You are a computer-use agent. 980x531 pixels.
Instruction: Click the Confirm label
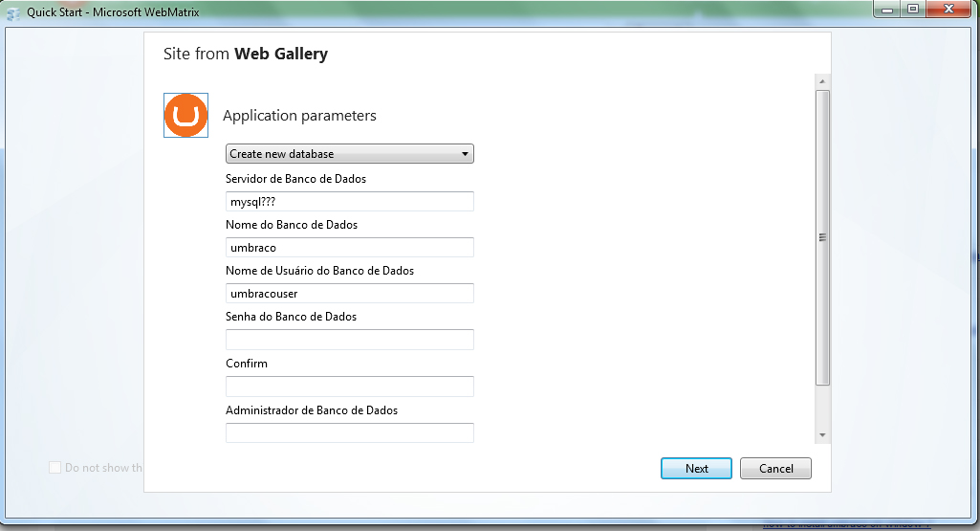pyautogui.click(x=247, y=364)
